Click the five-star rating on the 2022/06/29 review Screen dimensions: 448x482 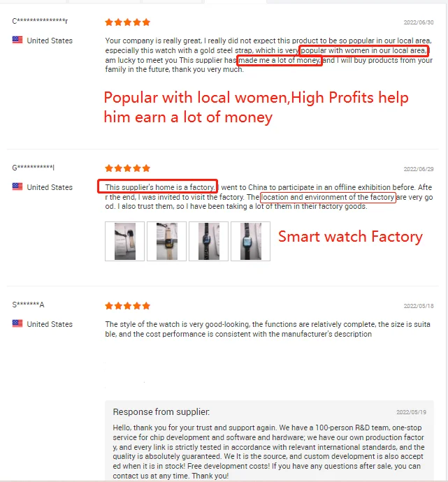127,168
